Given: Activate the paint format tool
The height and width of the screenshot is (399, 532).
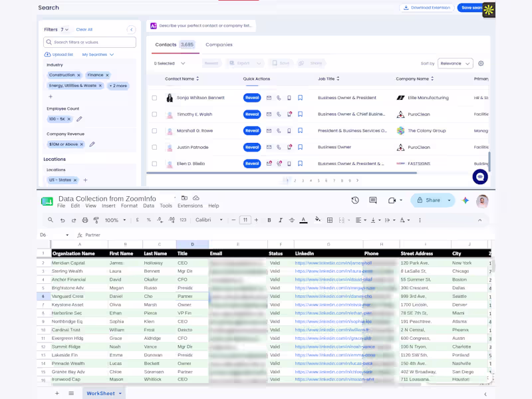Looking at the screenshot, I should click(x=96, y=220).
